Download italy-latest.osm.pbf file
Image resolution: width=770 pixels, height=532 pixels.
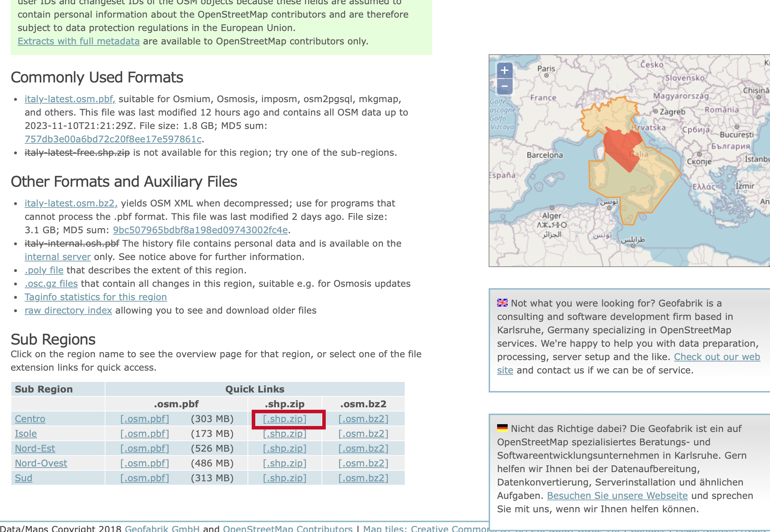click(x=70, y=99)
